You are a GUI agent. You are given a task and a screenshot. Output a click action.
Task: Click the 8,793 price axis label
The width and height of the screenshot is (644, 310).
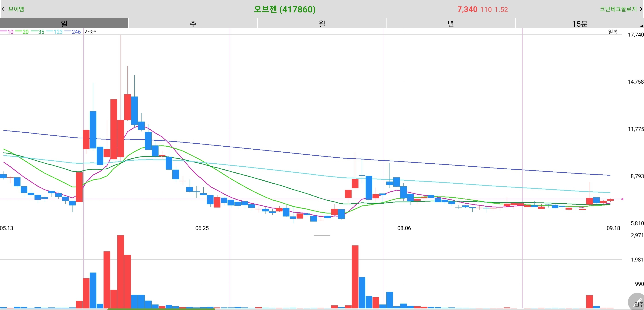pyautogui.click(x=637, y=176)
